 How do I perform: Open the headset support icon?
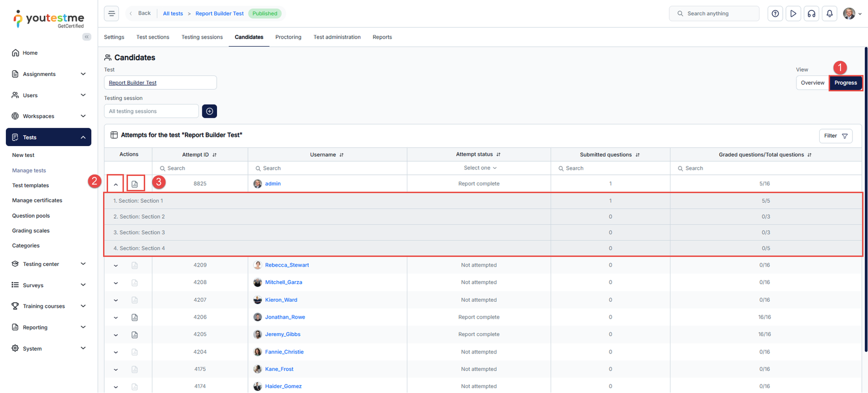[812, 14]
